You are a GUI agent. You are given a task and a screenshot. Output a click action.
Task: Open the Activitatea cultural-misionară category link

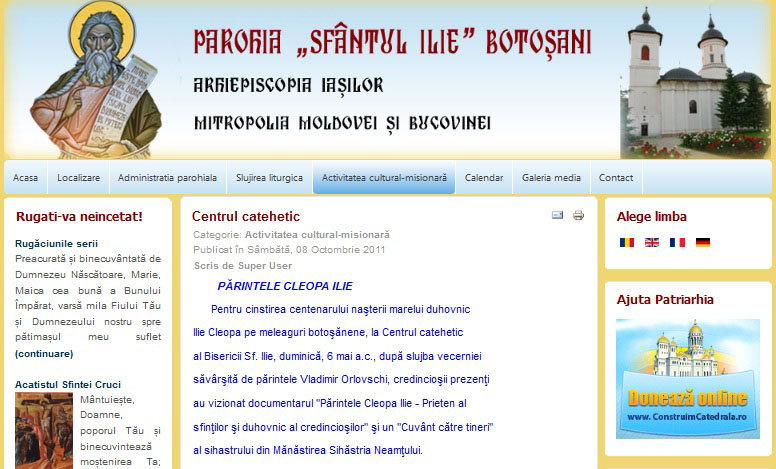(317, 234)
